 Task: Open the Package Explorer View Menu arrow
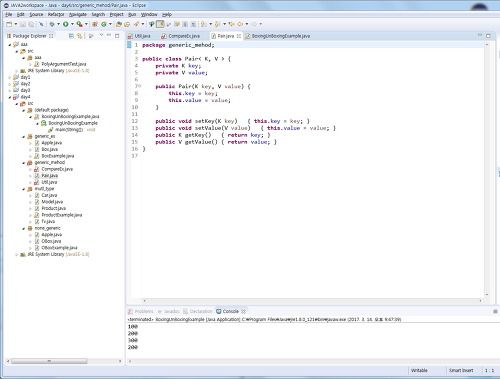tap(101, 35)
